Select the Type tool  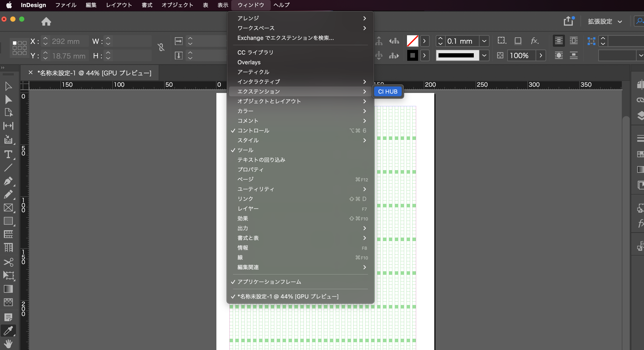[x=8, y=154]
